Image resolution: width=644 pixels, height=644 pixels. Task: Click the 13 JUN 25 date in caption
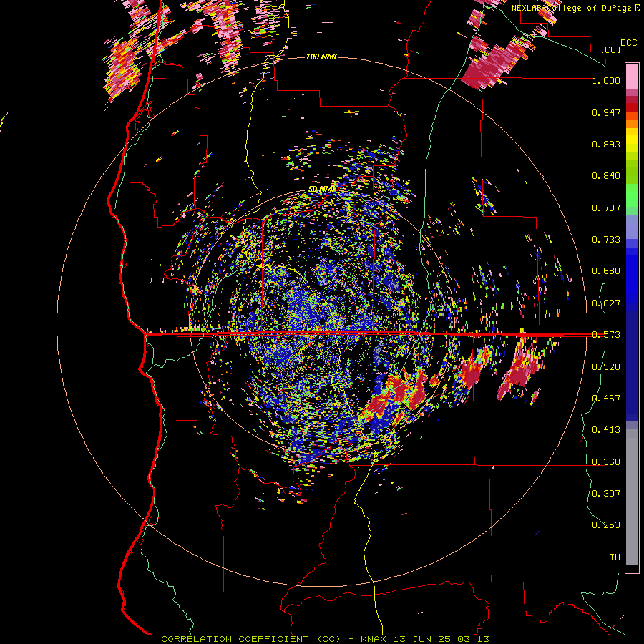click(421, 639)
